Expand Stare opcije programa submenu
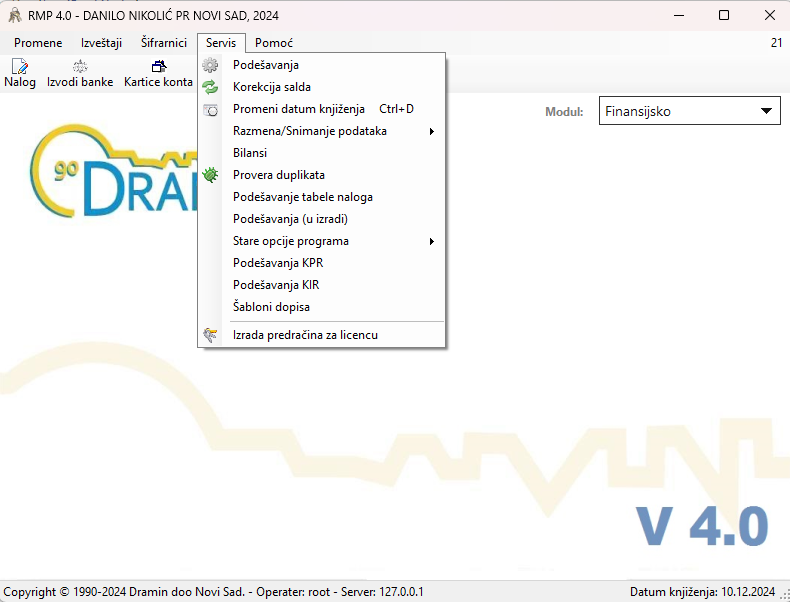This screenshot has width=790, height=602. click(321, 241)
